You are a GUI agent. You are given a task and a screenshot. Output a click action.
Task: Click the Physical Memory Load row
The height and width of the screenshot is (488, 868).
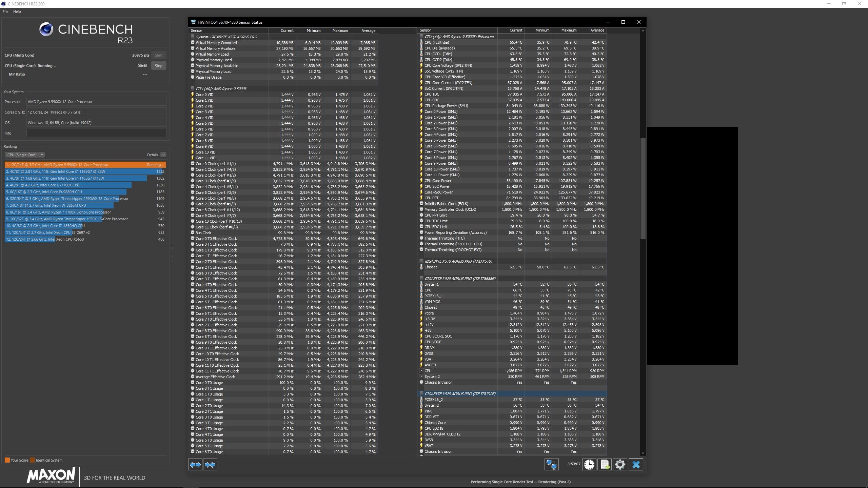(283, 72)
